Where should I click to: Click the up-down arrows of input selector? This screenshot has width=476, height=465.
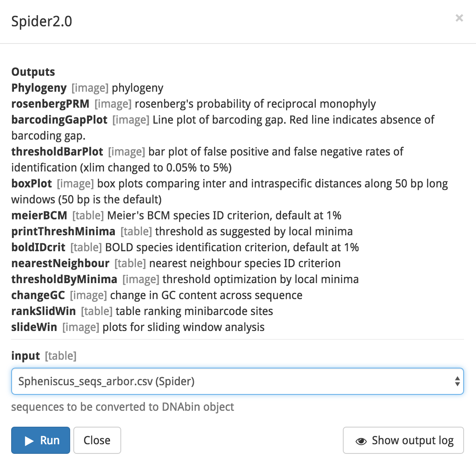pos(457,381)
